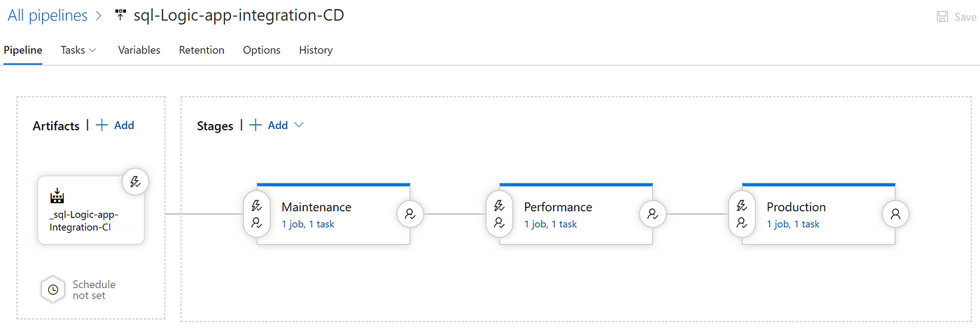Click the release pipeline icon beside the title
Screen dimensions: 980x328
120,15
